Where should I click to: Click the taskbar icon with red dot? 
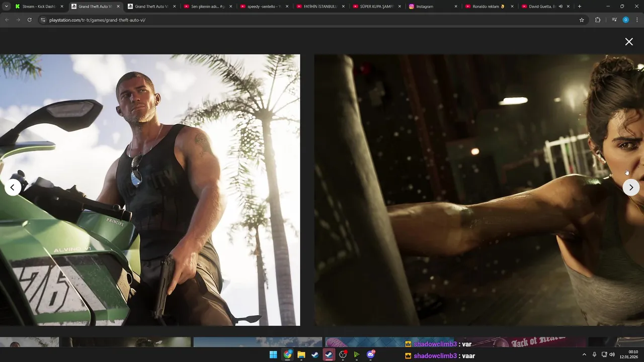click(343, 355)
